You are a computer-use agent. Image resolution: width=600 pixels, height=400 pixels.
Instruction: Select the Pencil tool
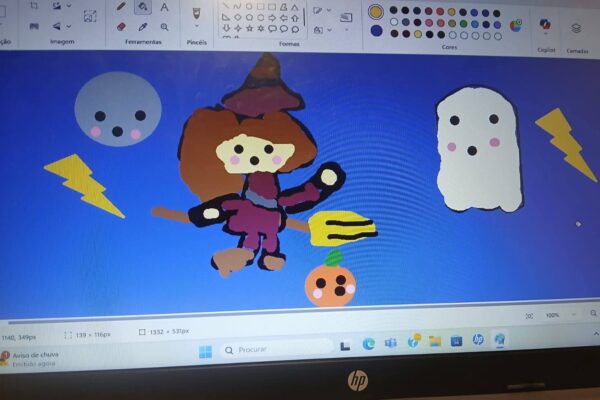121,7
